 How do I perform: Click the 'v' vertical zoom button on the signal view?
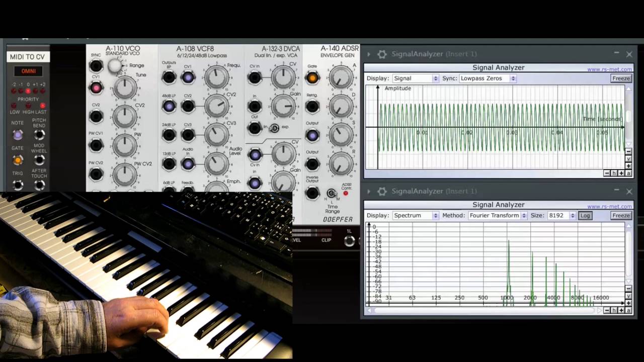(628, 159)
